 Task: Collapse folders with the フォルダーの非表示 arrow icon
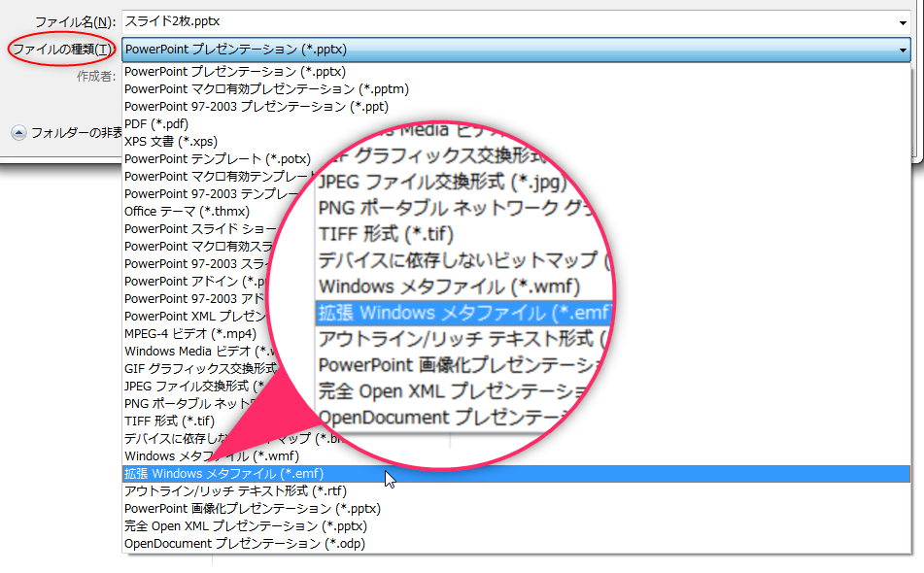point(18,132)
